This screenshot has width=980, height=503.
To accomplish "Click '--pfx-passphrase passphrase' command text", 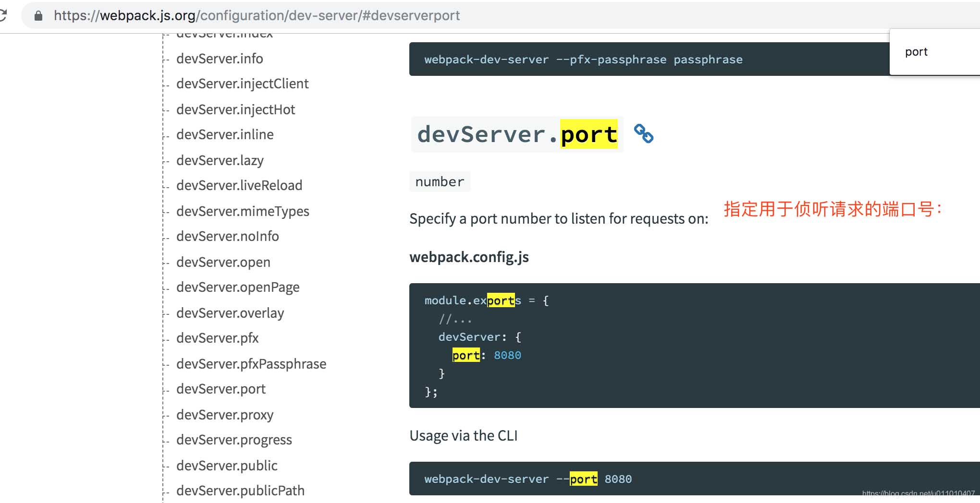I will pos(649,60).
